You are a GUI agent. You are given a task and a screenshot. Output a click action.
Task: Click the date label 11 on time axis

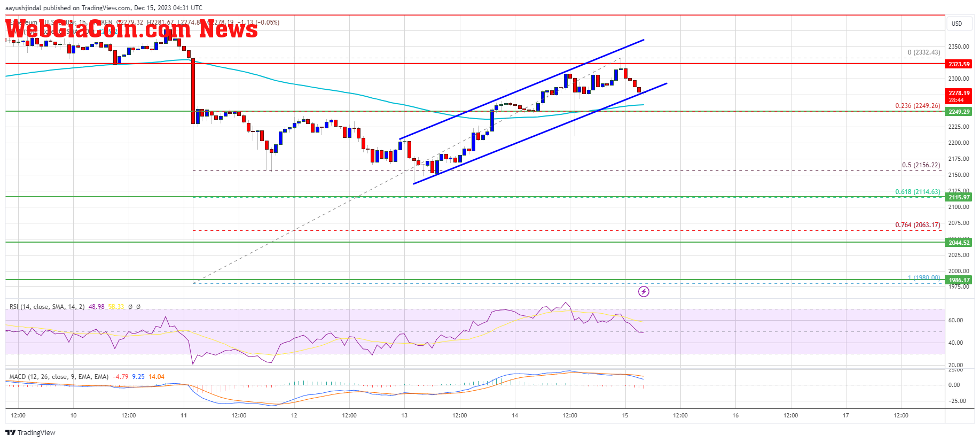point(184,415)
